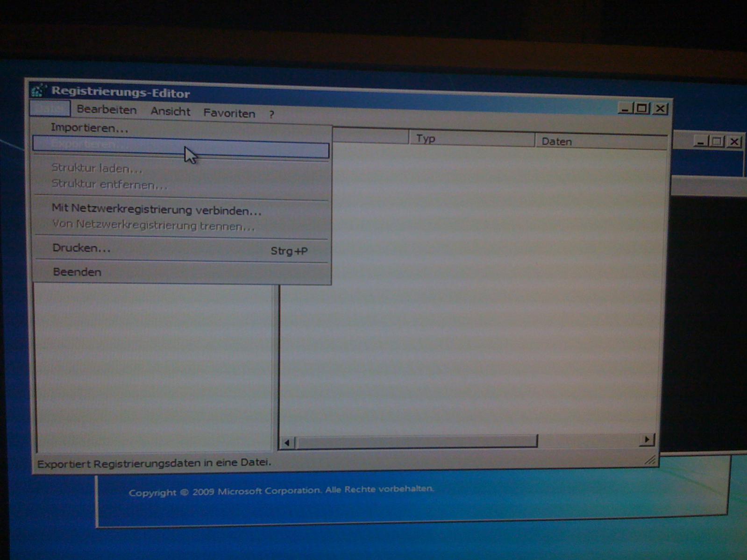Maximize the background window behind the editor

pyautogui.click(x=717, y=142)
